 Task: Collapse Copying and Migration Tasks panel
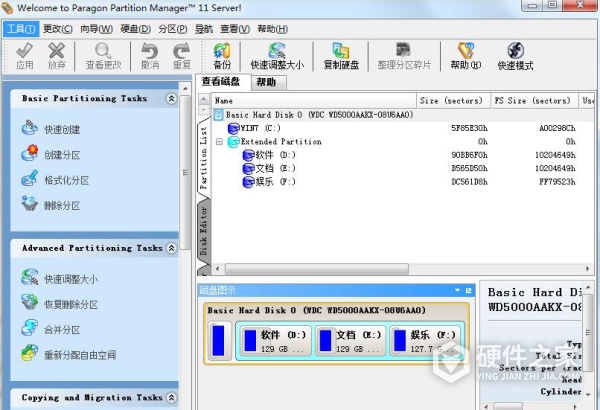coord(171,397)
